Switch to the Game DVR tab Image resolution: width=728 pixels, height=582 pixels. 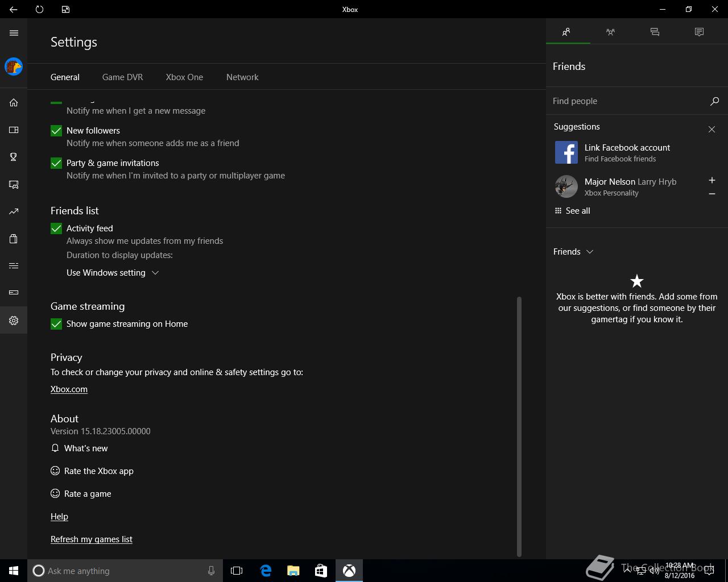click(122, 77)
